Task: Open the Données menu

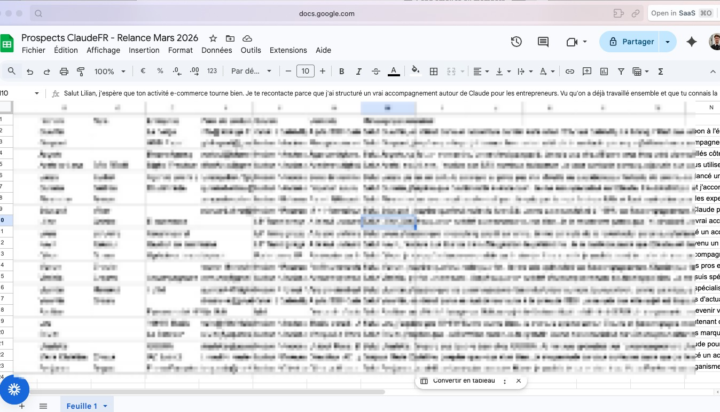Action: [216, 49]
